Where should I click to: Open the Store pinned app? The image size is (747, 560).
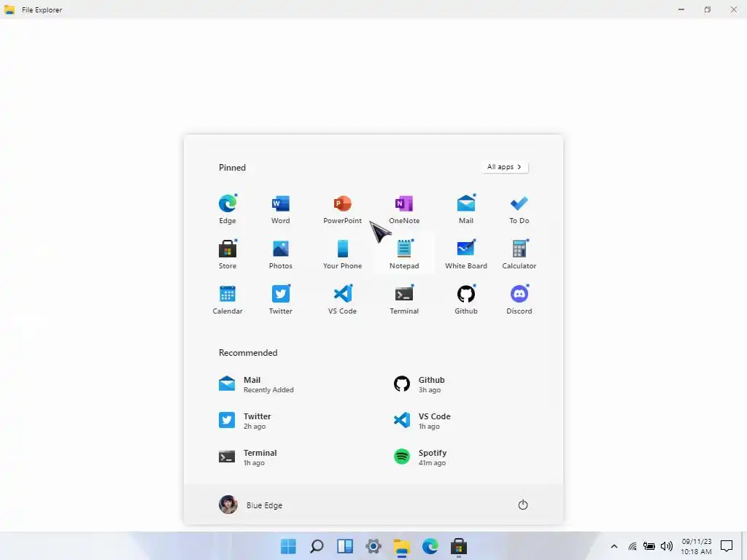228,254
